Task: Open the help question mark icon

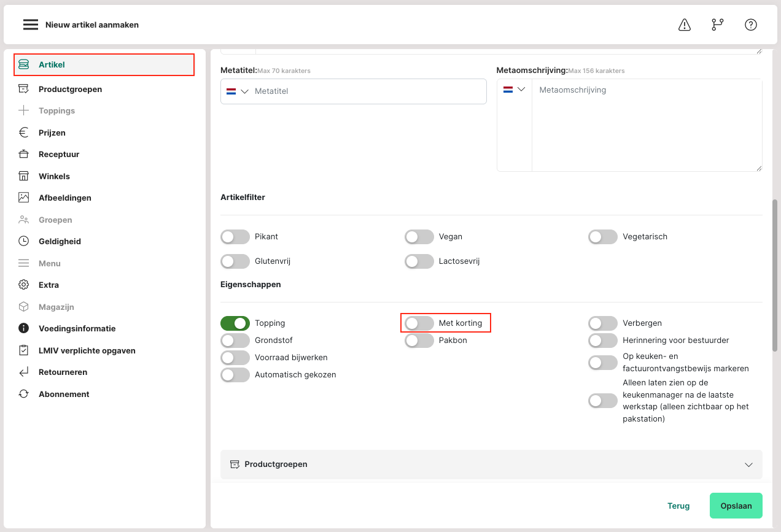Action: (751, 25)
